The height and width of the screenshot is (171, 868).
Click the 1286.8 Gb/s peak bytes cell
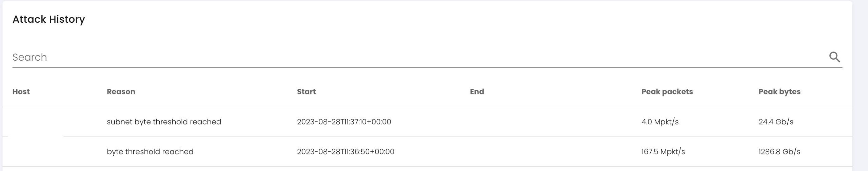coord(779,152)
